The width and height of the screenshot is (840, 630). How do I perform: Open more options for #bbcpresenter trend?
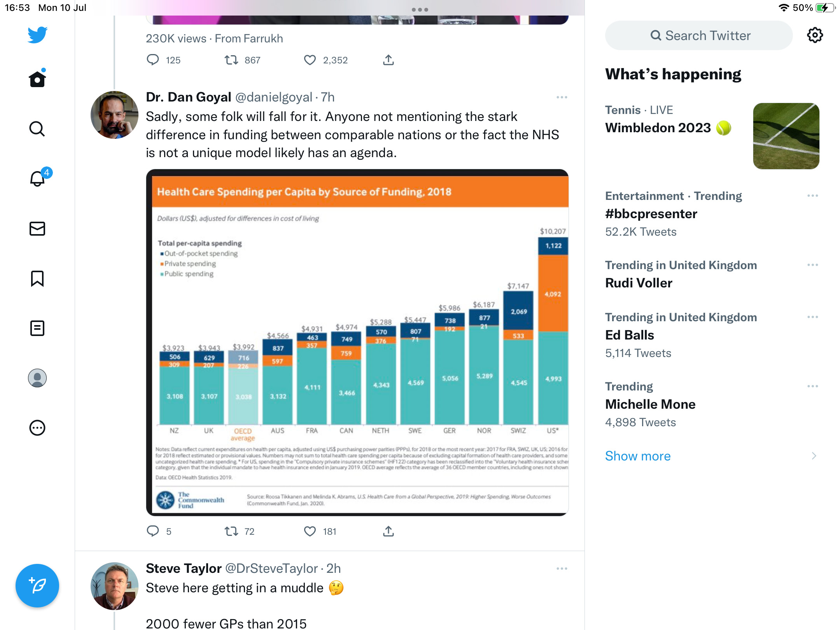point(813,196)
